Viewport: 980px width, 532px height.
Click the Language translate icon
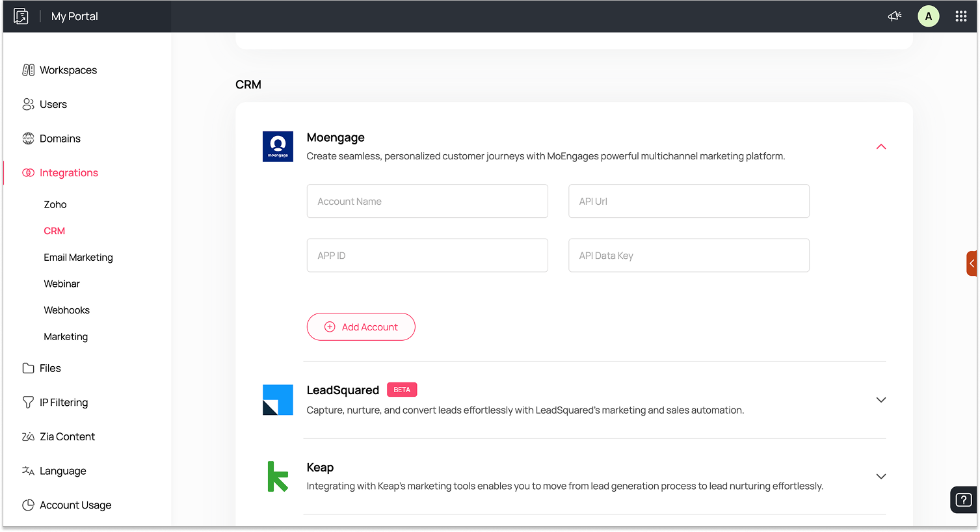tap(29, 471)
